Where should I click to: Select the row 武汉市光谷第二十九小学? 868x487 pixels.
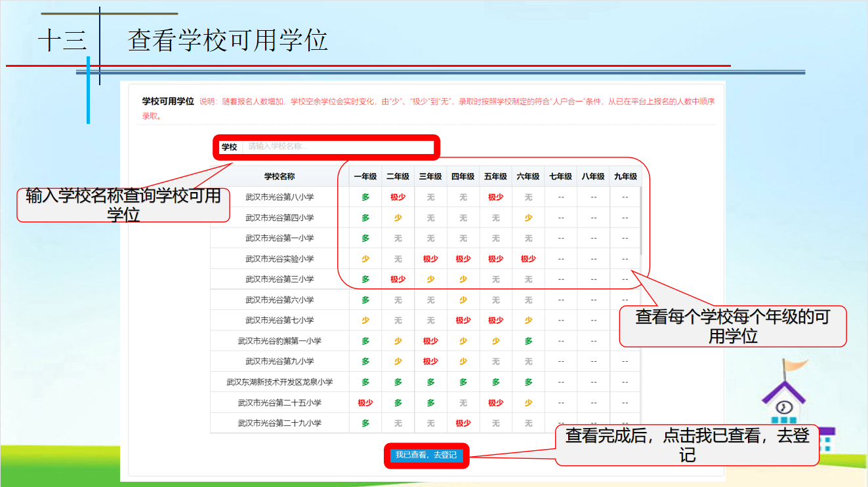click(425, 423)
